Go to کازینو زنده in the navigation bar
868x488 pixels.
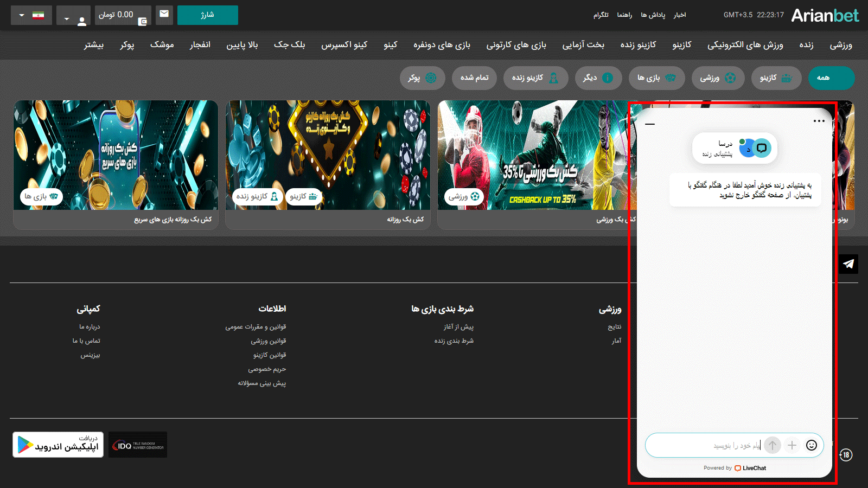(x=638, y=45)
